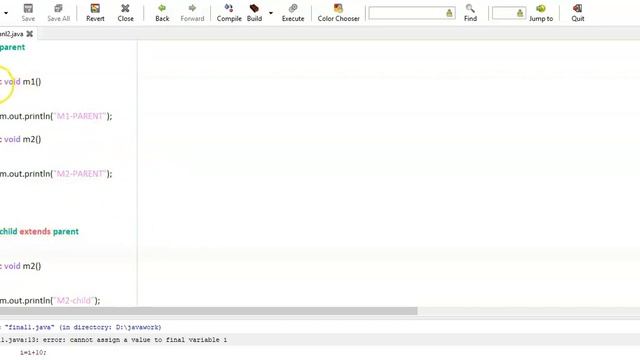Clear the line number field icon

pyautogui.click(x=520, y=13)
